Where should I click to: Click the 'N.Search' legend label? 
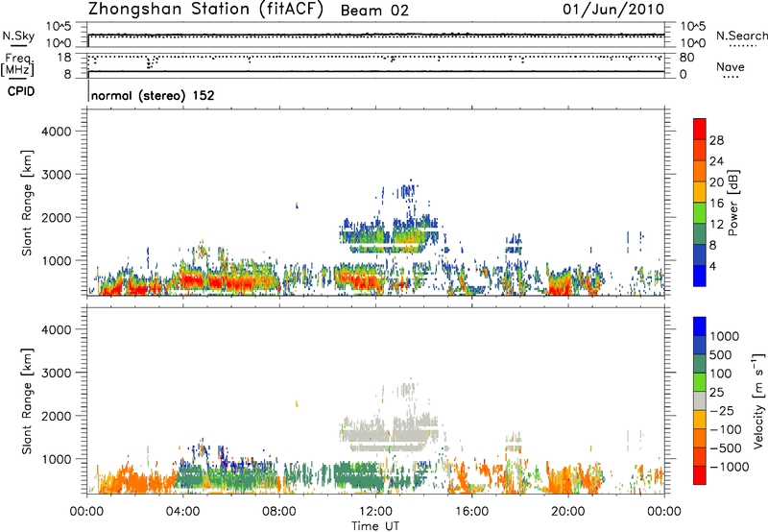click(741, 36)
